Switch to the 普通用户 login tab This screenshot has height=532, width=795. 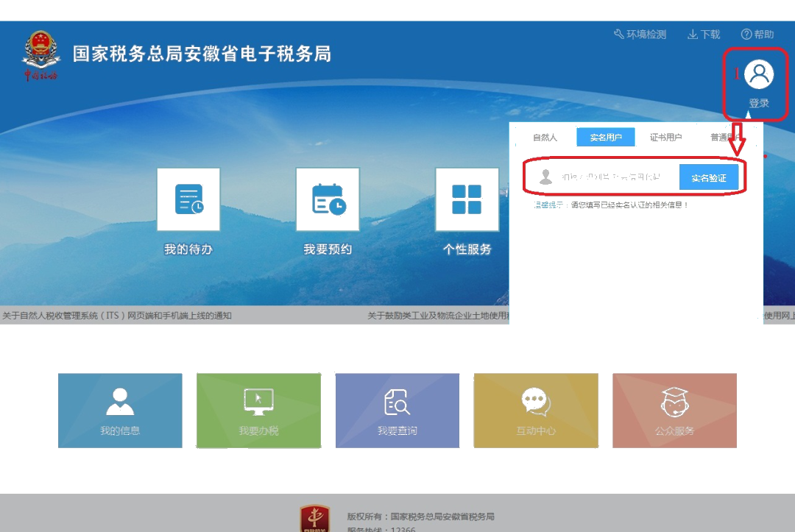(x=725, y=138)
